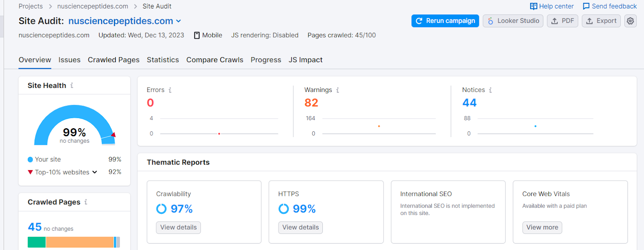Image resolution: width=644 pixels, height=250 pixels.
Task: Click the Crawlability donut icon
Action: click(161, 209)
